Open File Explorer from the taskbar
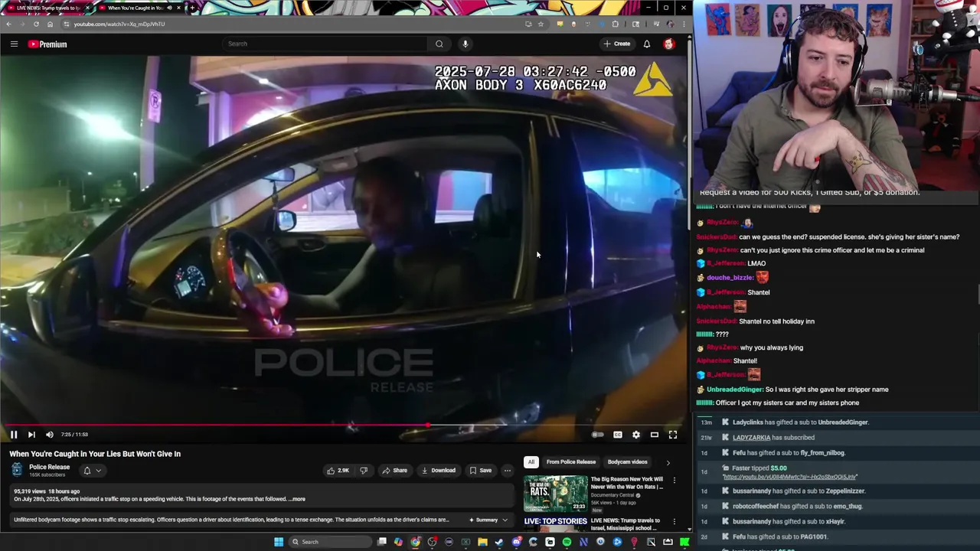 [x=482, y=542]
